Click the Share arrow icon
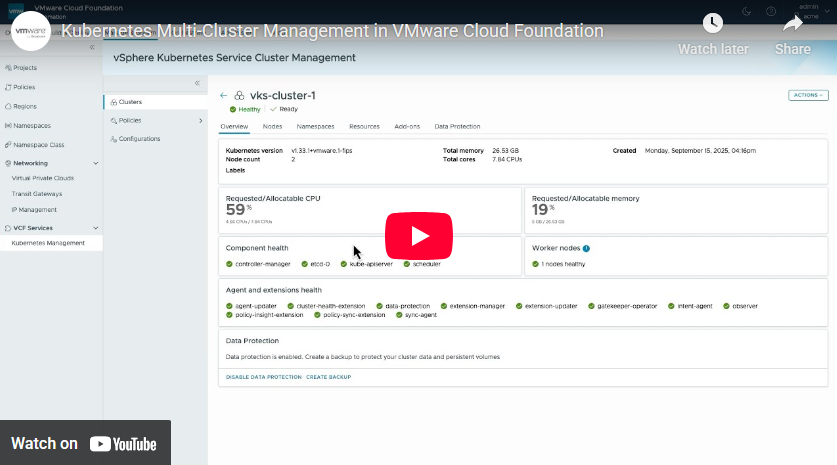The width and height of the screenshot is (837, 465). (793, 23)
